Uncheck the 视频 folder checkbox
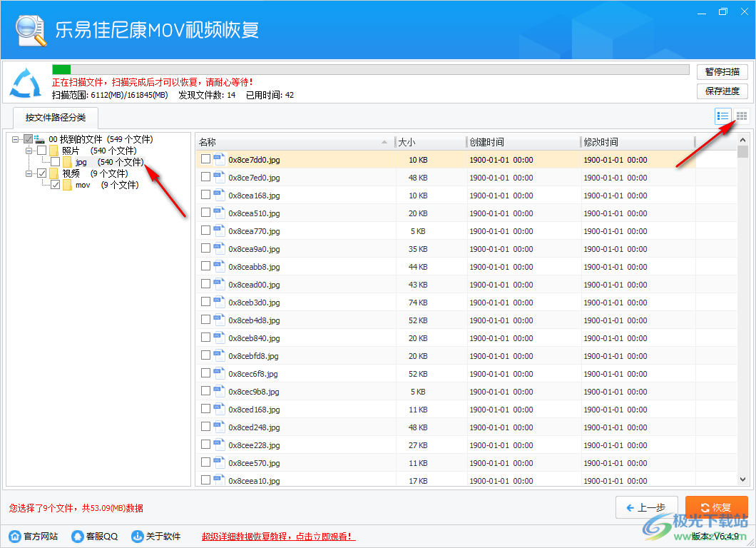 (42, 173)
